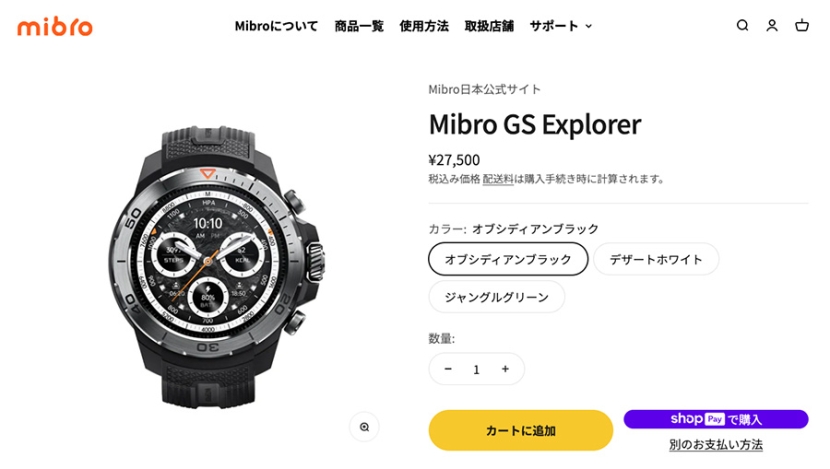This screenshot has width=830, height=469.
Task: Open the shopping cart icon
Action: click(x=802, y=25)
